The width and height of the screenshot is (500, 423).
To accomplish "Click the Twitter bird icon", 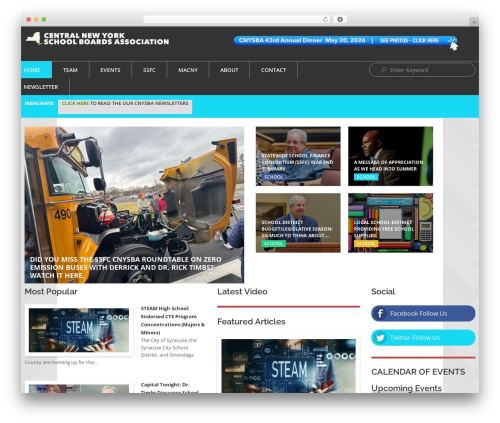I will coord(380,338).
